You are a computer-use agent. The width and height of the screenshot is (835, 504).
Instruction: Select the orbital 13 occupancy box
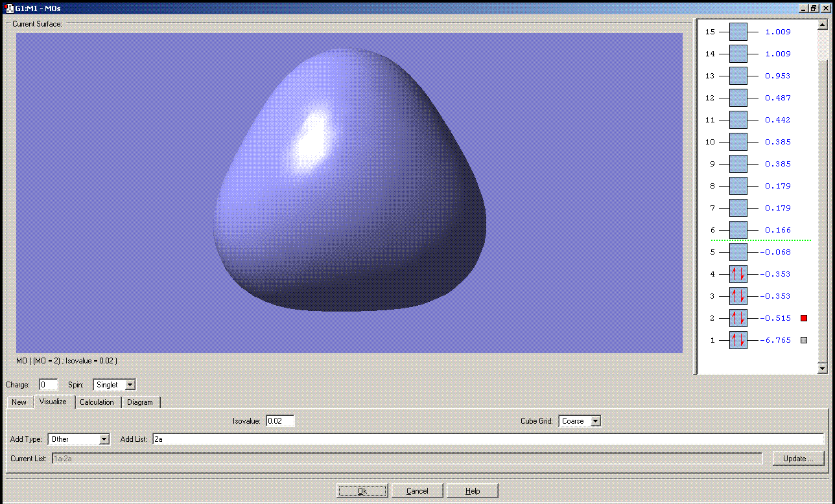tap(738, 76)
